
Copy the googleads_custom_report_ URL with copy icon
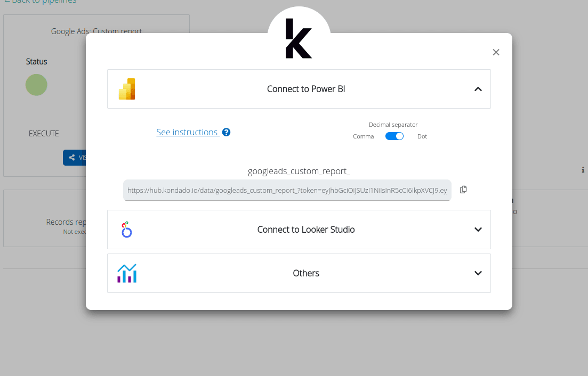coord(463,190)
